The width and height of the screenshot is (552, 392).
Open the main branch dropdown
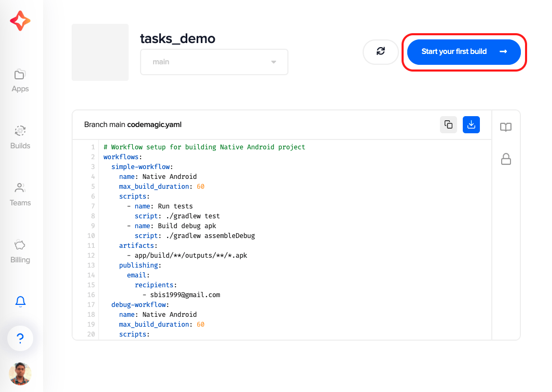pos(214,62)
